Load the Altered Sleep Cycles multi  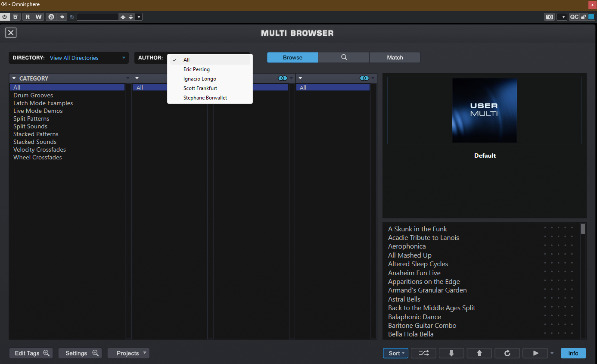pyautogui.click(x=418, y=264)
